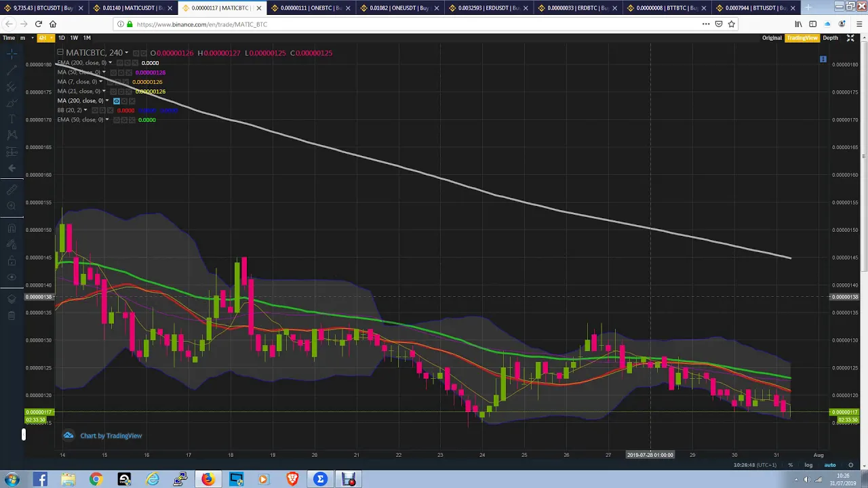
Task: Open MA (200, close, 0) dropdown
Action: pos(107,101)
